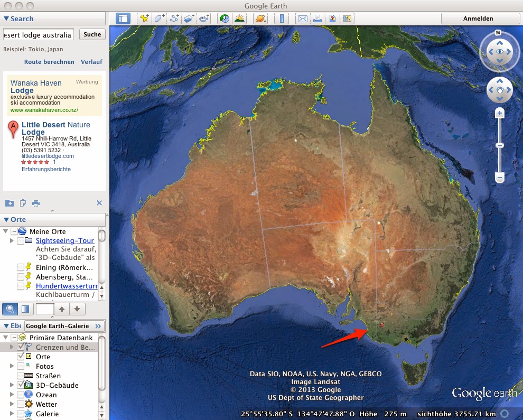Disable Grenzen und Be… layer checkbox
This screenshot has width=523, height=420.
21,347
